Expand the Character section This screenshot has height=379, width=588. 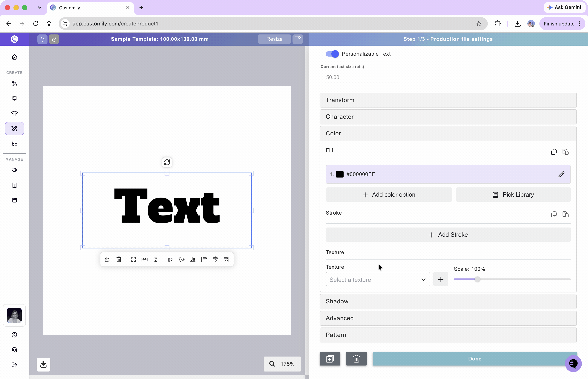[448, 117]
